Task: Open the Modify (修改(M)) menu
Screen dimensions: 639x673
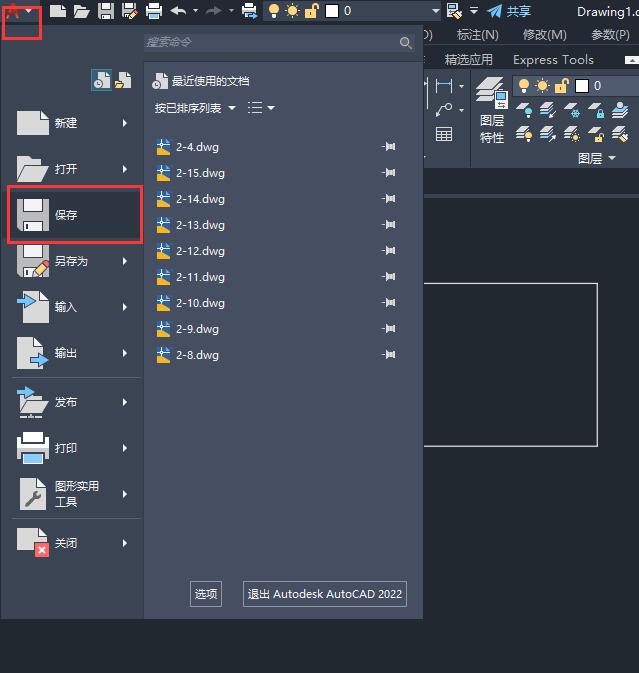Action: click(545, 35)
